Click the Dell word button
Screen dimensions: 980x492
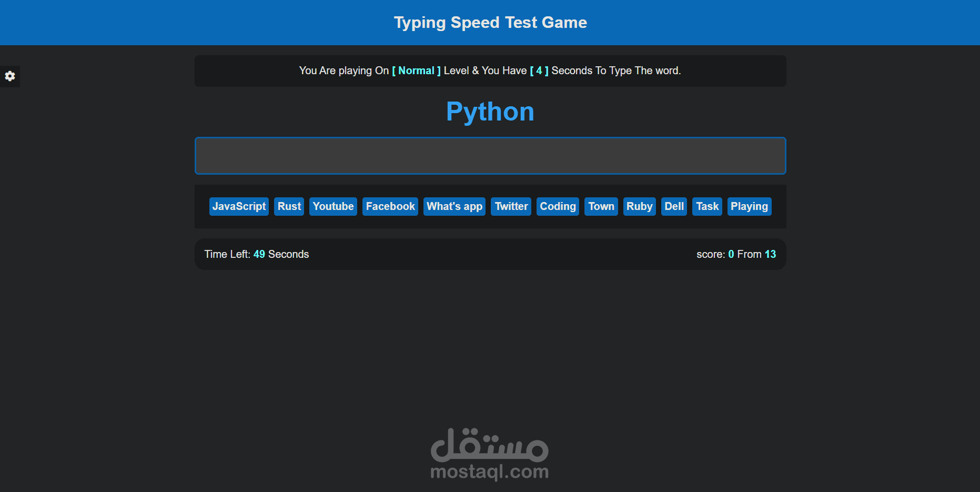[x=674, y=206]
